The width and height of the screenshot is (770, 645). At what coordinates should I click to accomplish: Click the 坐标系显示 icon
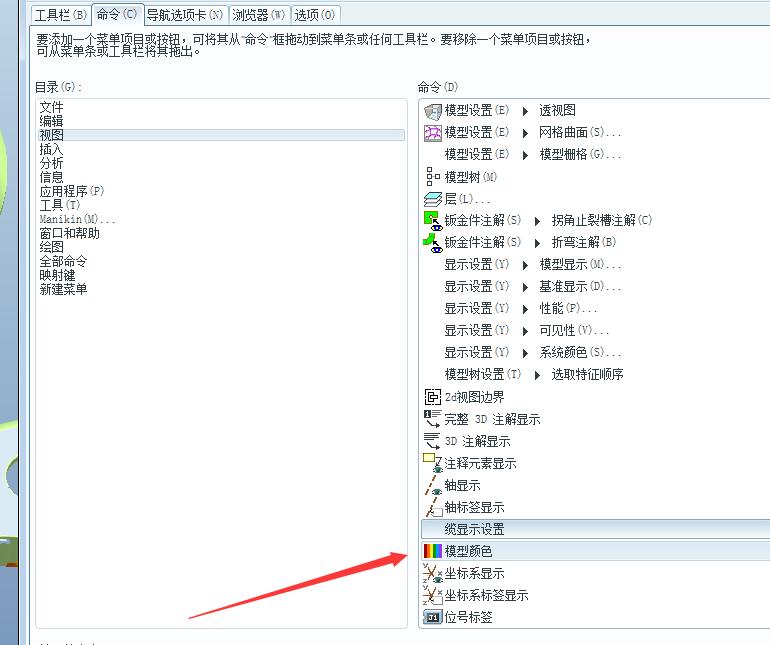pos(433,573)
